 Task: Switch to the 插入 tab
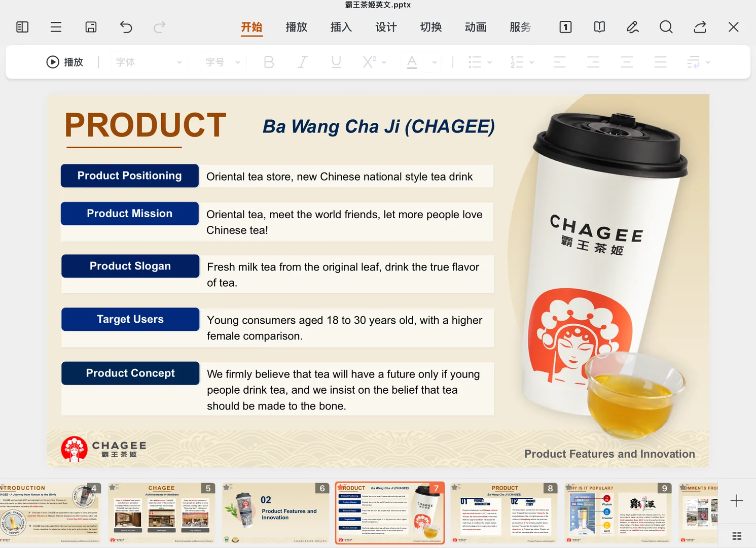pos(341,27)
